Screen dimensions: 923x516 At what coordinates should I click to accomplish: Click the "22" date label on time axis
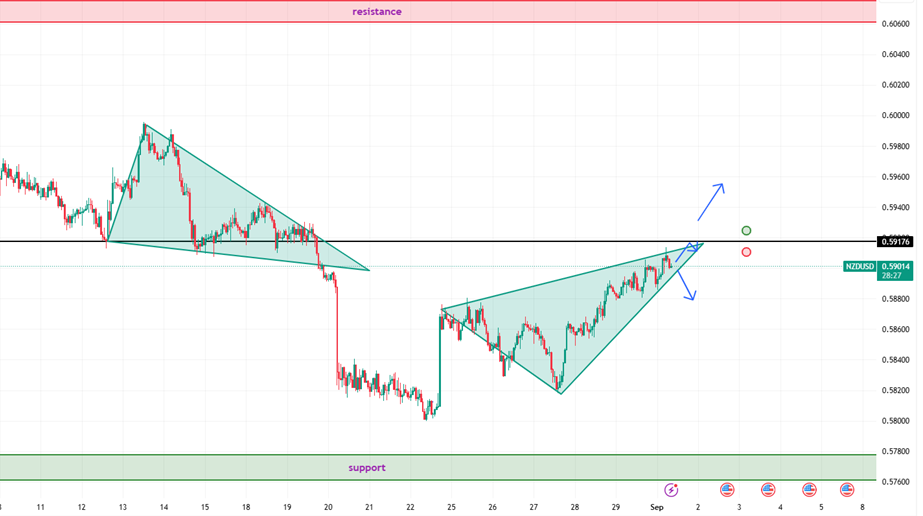(x=410, y=507)
